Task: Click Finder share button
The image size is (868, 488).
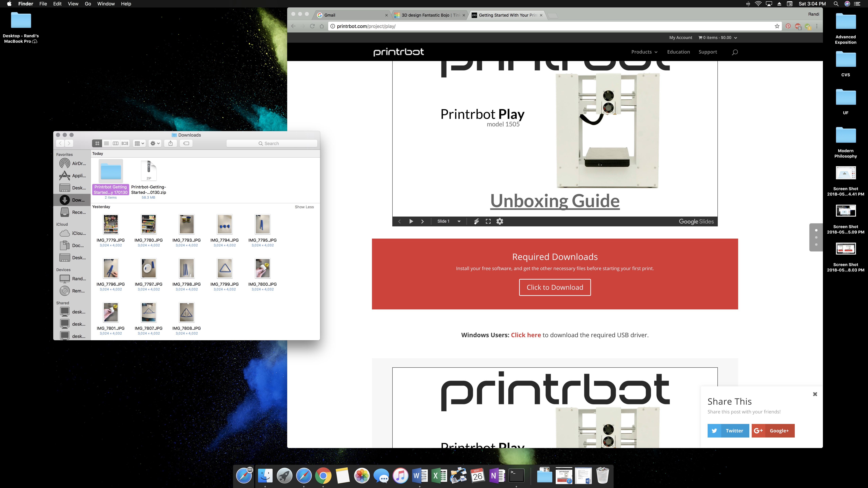Action: tap(171, 144)
